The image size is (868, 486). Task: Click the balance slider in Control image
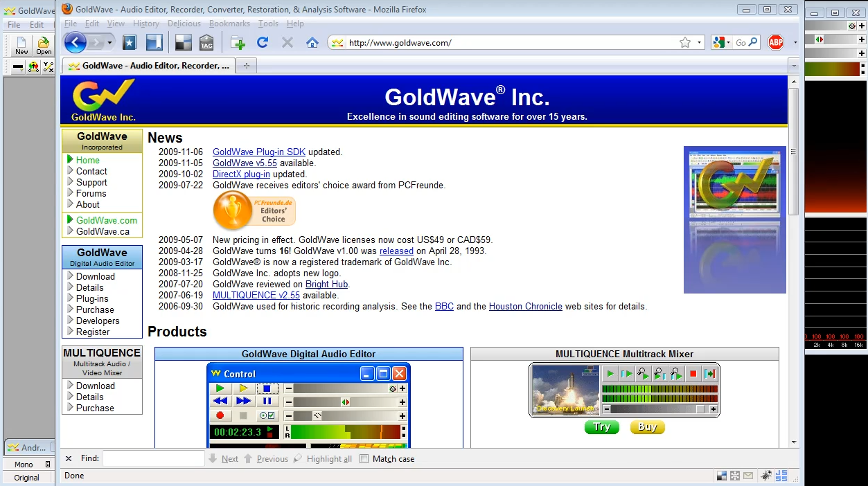(x=345, y=402)
